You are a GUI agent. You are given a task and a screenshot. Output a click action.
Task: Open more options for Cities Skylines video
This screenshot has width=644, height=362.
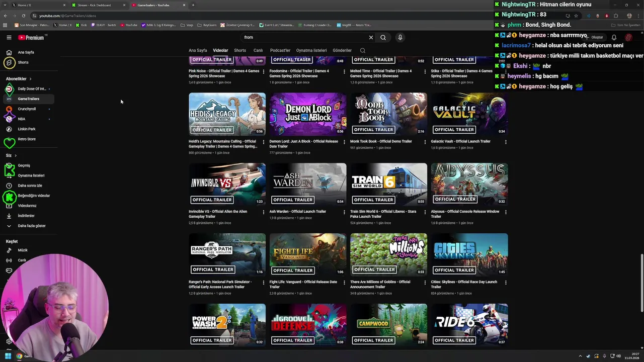tap(506, 283)
